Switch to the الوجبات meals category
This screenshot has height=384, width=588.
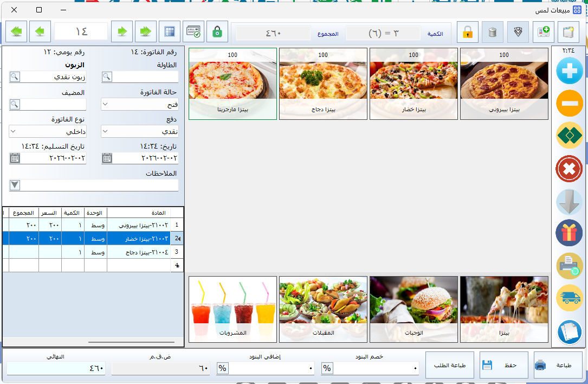coord(413,310)
